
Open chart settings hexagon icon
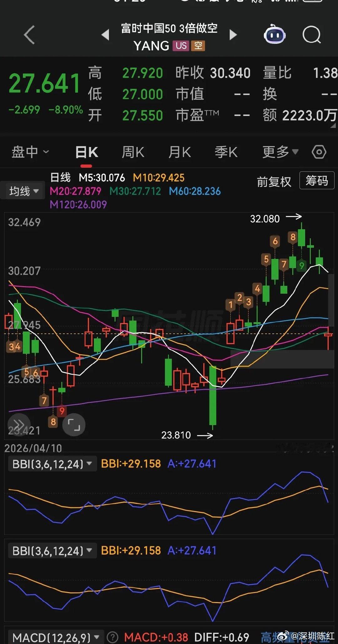point(319,152)
